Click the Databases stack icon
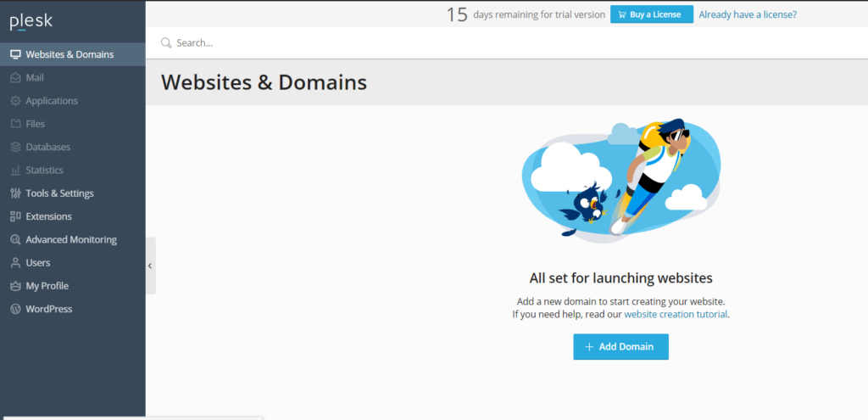 [15, 147]
